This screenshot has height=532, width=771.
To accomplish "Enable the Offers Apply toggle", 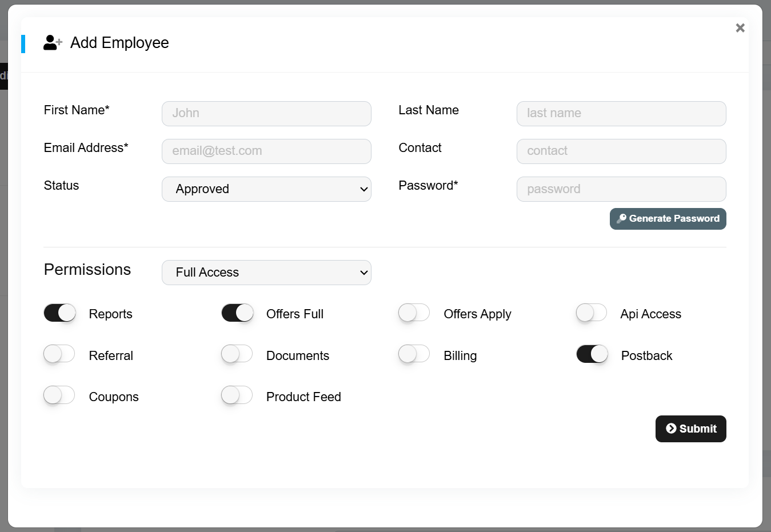I will click(414, 313).
